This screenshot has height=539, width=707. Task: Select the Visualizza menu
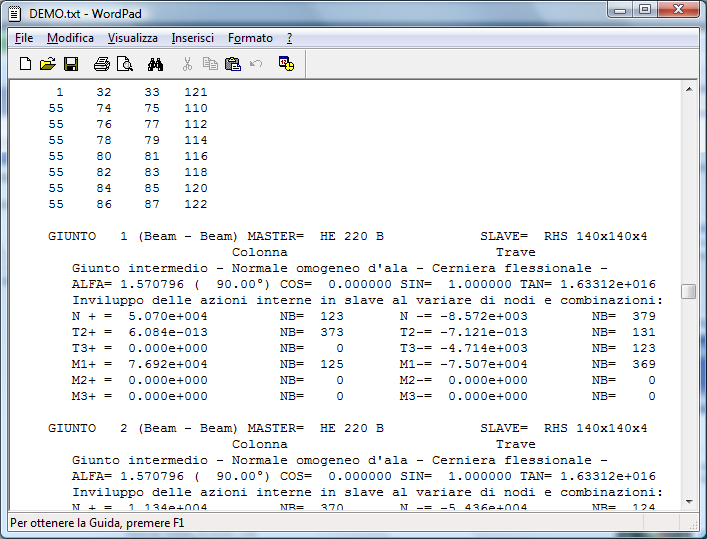(x=133, y=38)
